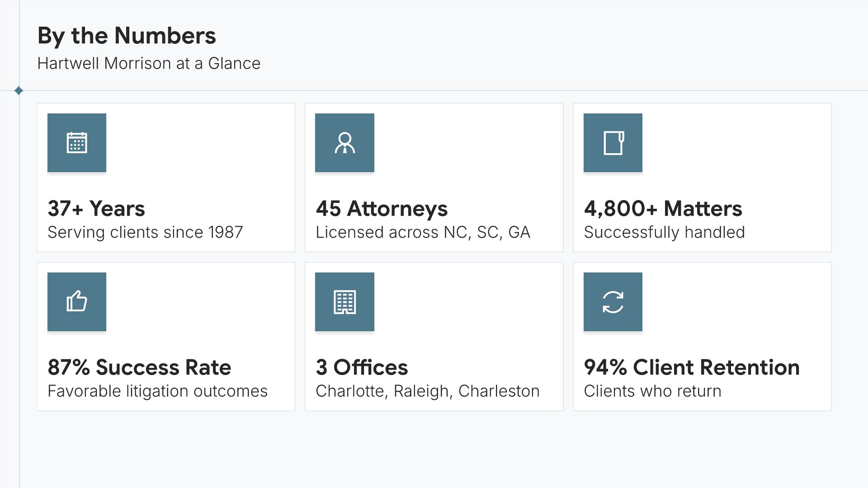
Task: Click the attorney person icon
Action: pyautogui.click(x=344, y=143)
